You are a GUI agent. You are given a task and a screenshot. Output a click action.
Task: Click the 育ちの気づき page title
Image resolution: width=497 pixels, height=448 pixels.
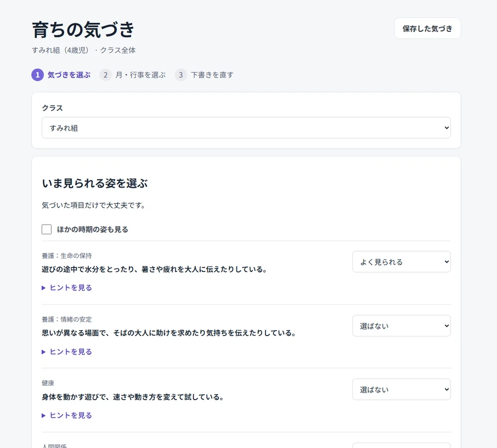(x=83, y=29)
